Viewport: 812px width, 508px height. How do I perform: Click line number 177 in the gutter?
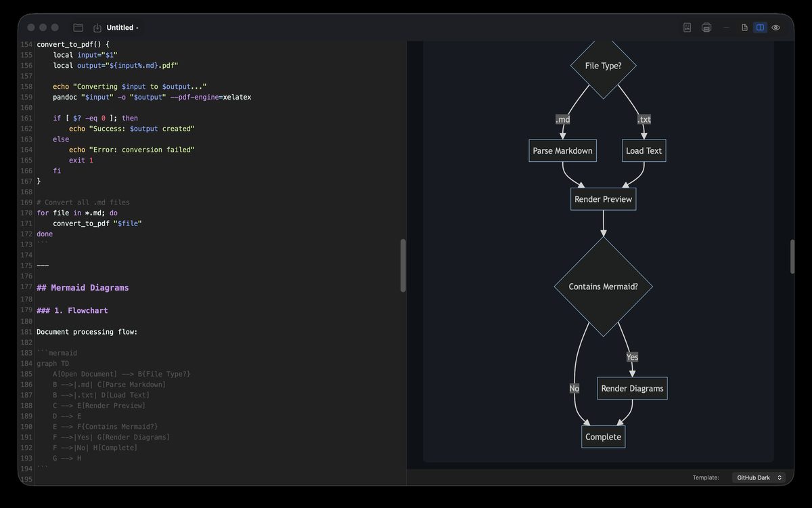coord(26,287)
